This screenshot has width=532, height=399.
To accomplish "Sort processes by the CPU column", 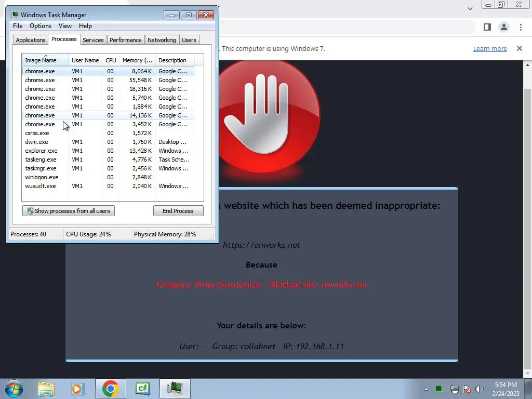I will point(111,60).
